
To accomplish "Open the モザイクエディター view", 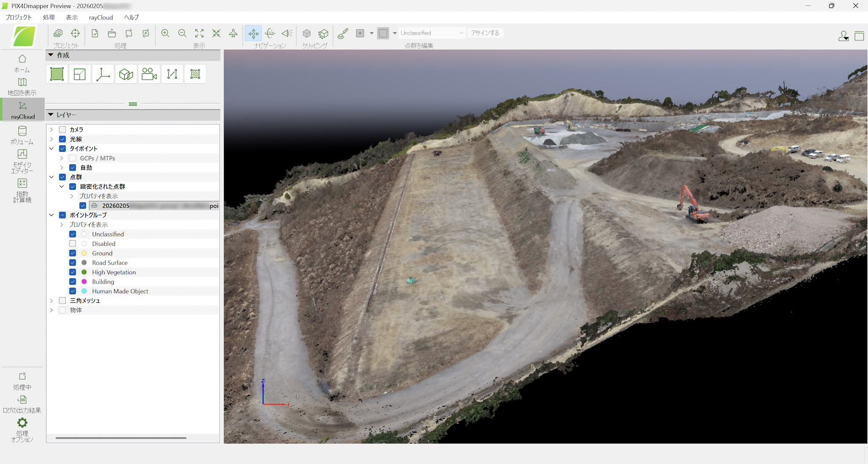I will pos(22,161).
